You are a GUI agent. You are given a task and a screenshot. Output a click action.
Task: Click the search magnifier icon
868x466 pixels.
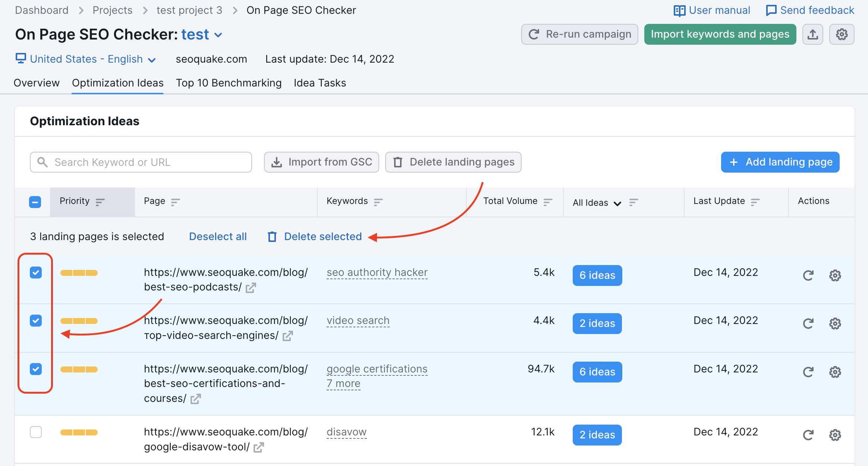coord(43,162)
